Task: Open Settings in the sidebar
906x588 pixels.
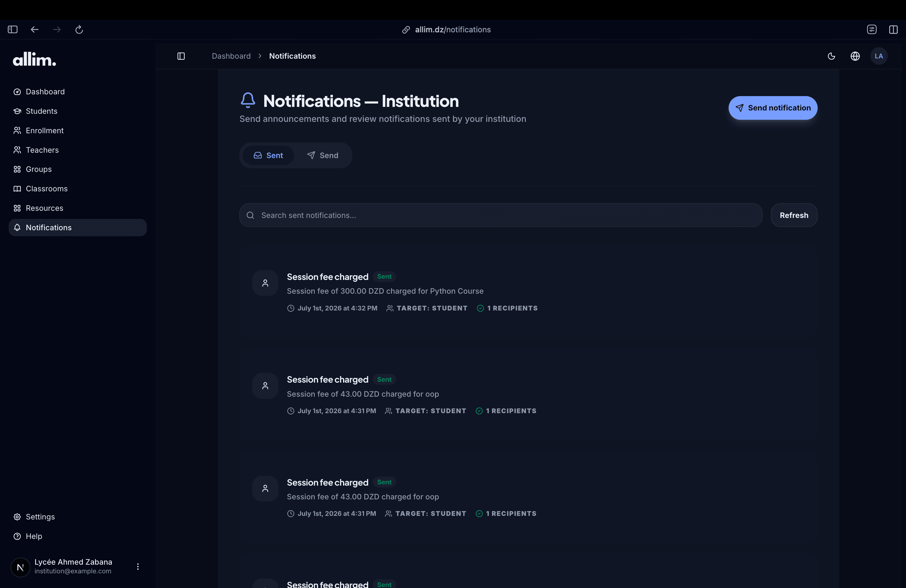Action: click(x=77, y=516)
